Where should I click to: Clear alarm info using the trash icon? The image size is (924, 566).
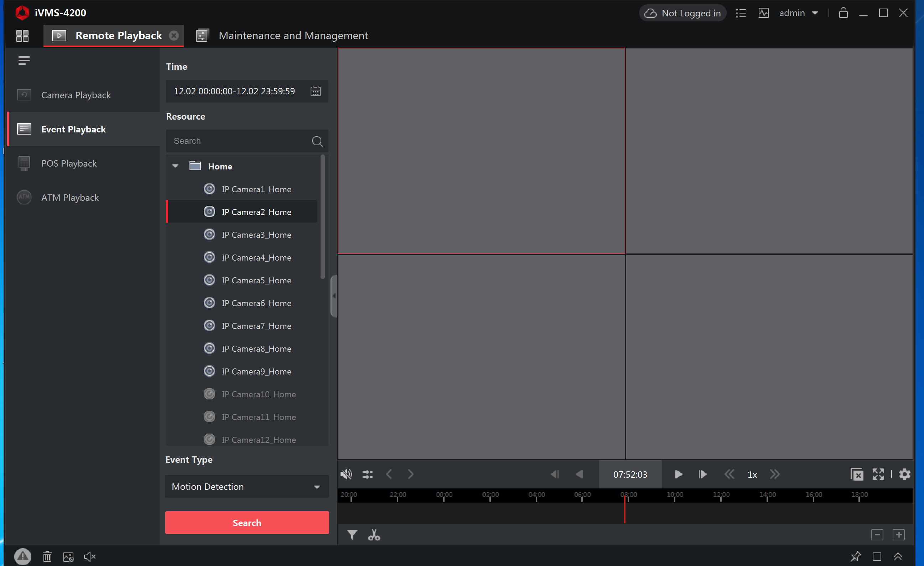click(x=47, y=557)
